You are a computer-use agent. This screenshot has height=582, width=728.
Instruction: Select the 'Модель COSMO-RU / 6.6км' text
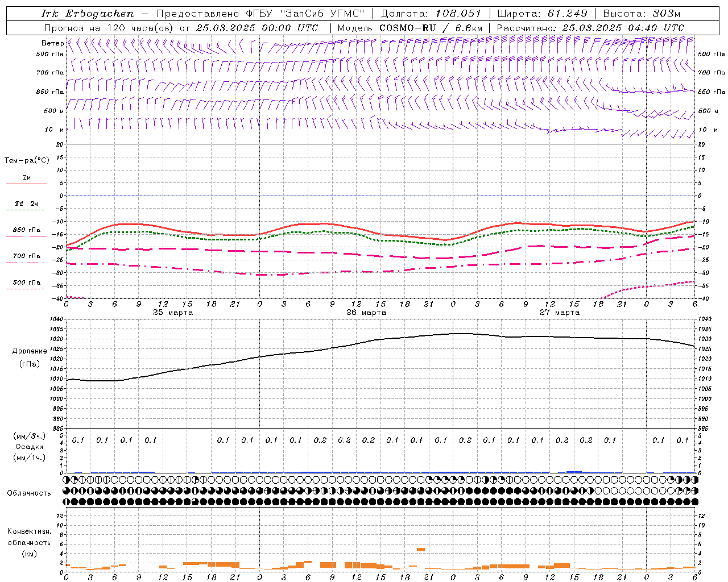(410, 28)
